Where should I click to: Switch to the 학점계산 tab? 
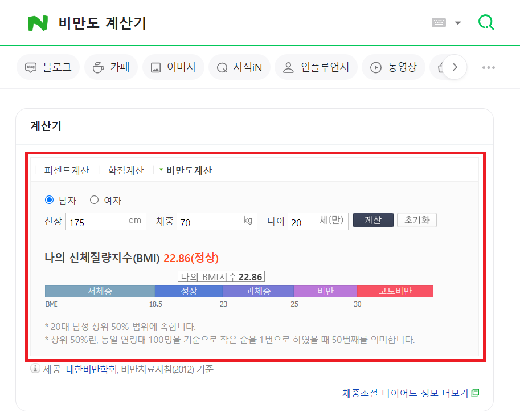click(x=124, y=170)
